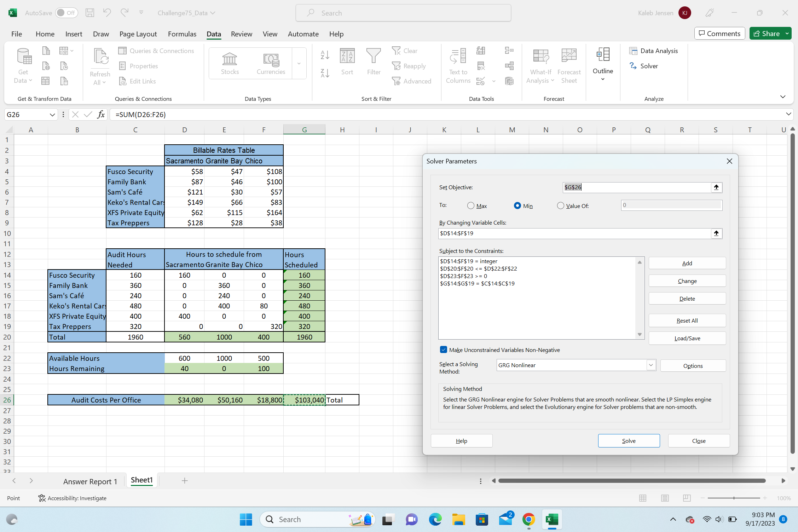Open Chrome from the taskbar
The image size is (798, 532).
528,520
